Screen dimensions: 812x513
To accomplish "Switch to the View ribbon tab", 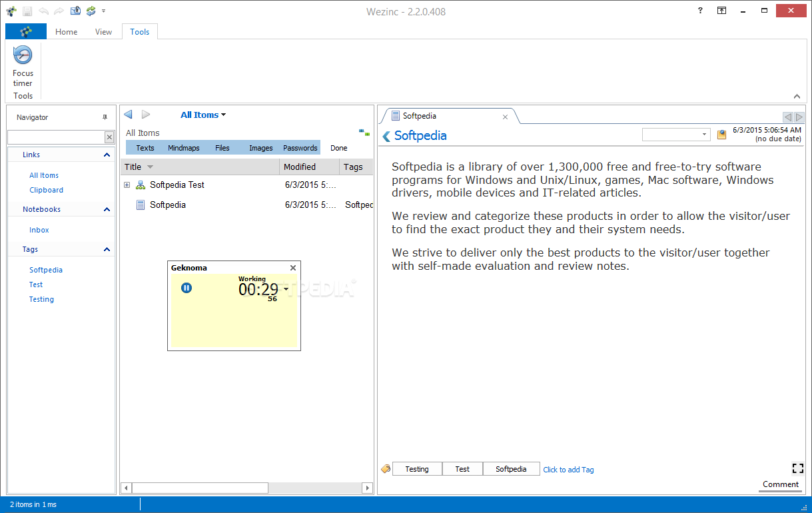I will [103, 31].
